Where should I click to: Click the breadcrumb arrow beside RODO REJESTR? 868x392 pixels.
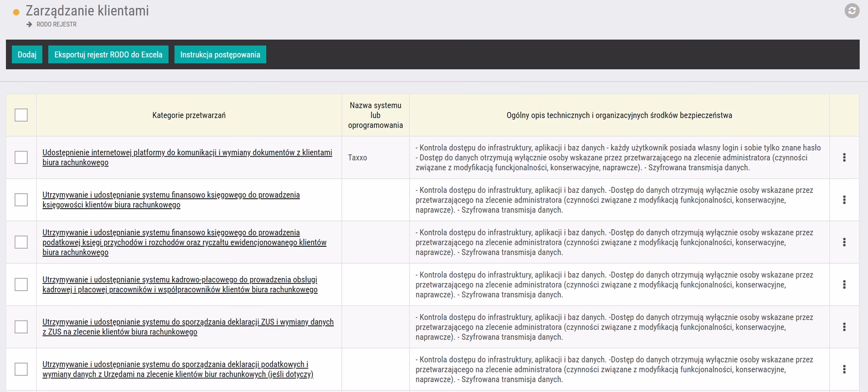coord(29,24)
